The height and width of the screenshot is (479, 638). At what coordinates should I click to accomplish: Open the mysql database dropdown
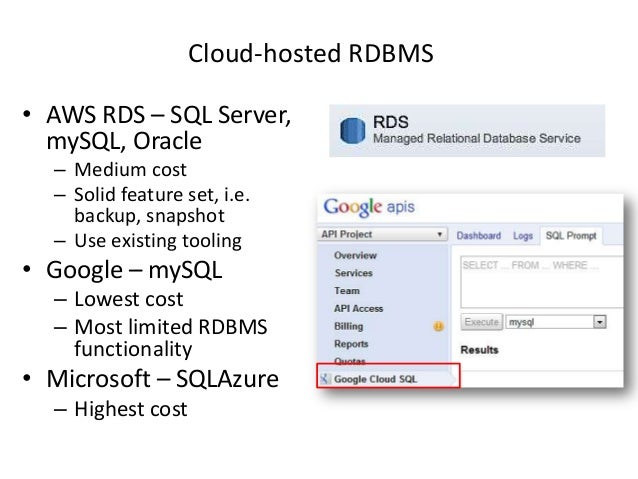click(556, 322)
